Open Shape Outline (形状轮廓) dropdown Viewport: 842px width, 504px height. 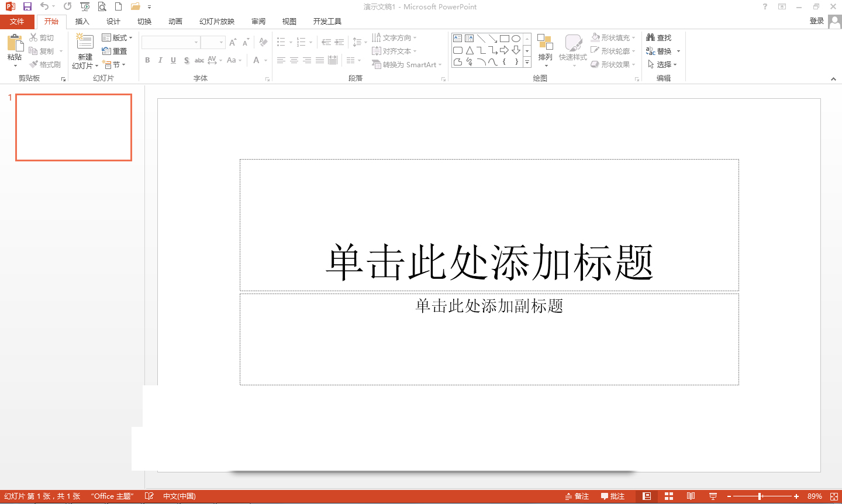point(613,51)
